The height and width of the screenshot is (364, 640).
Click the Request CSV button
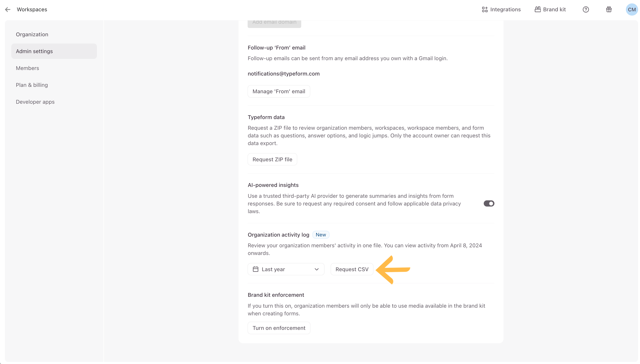[352, 269]
